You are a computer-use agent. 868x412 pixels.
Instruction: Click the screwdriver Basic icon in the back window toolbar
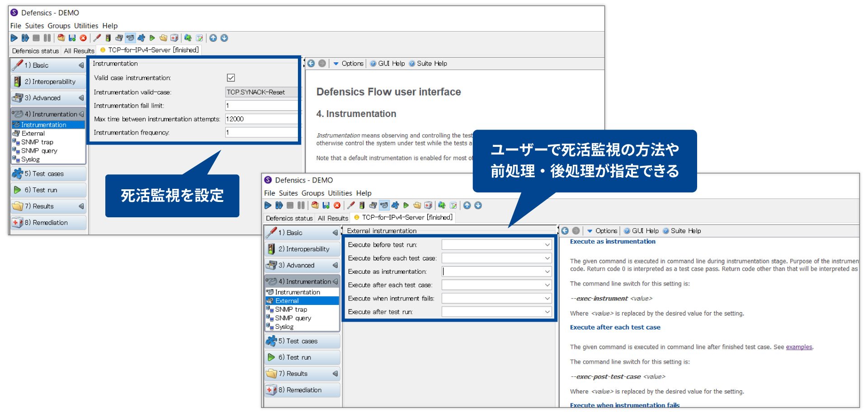coord(97,38)
